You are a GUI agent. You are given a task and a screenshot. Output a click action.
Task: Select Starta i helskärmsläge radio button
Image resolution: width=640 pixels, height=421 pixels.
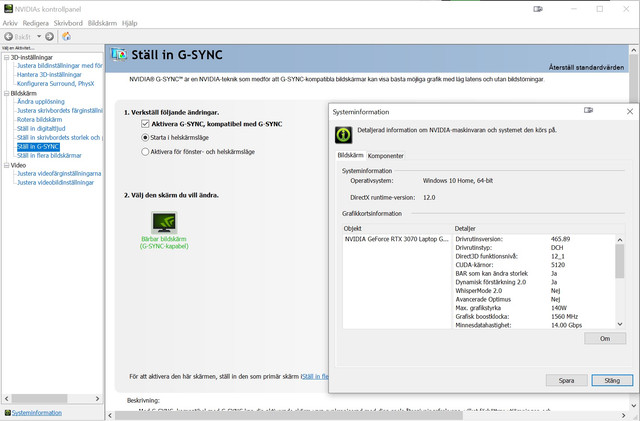pyautogui.click(x=145, y=138)
